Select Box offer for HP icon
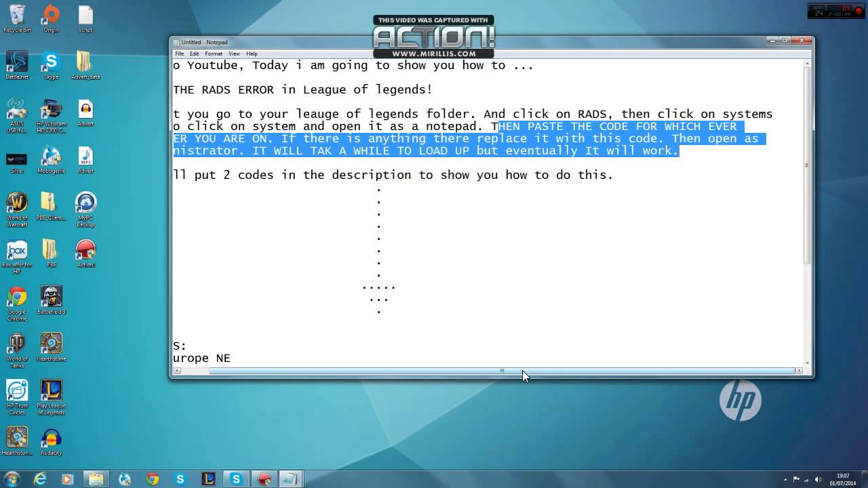 (x=17, y=257)
